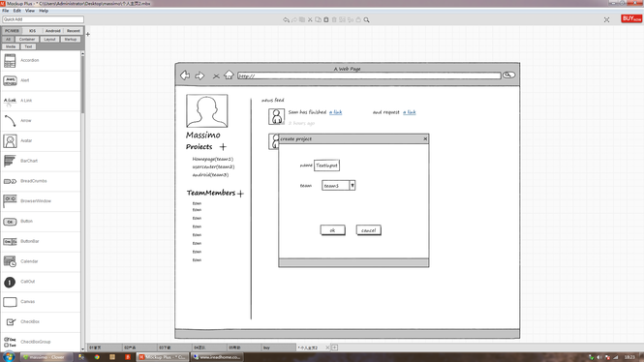The height and width of the screenshot is (362, 644).
Task: Click the browser mockup forward arrow
Action: pyautogui.click(x=199, y=75)
